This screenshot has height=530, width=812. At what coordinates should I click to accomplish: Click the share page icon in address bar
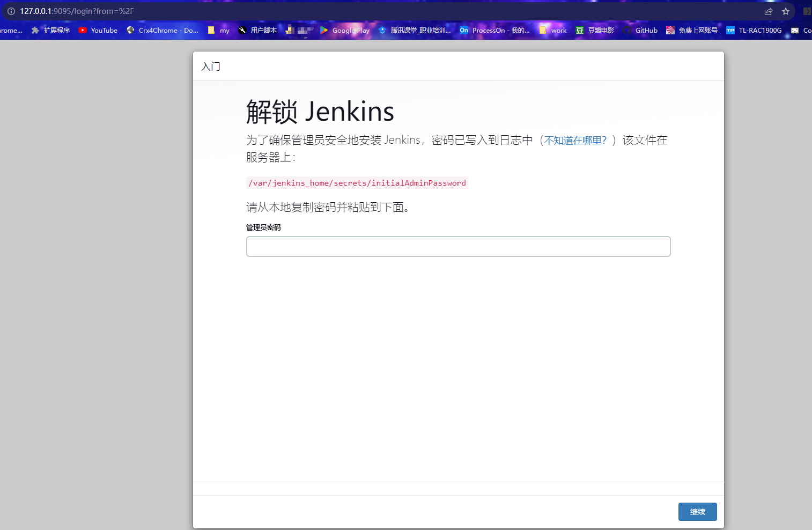769,11
